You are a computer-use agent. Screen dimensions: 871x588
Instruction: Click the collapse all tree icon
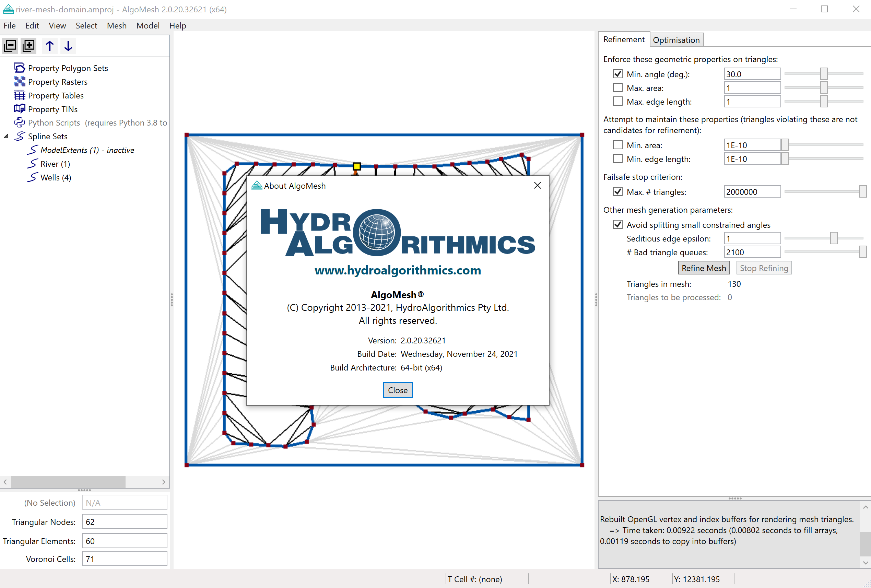pyautogui.click(x=10, y=46)
